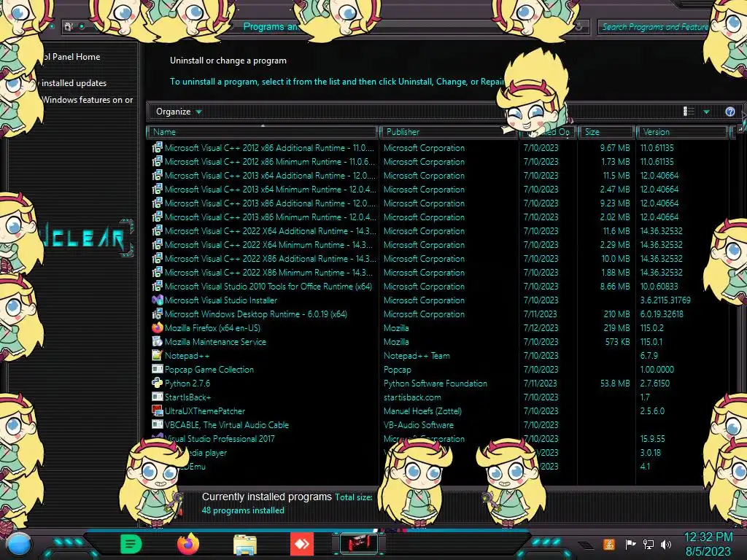747x560 pixels.
Task: Click publisher Manuel Hoefs (Zottel)
Action: pos(422,411)
